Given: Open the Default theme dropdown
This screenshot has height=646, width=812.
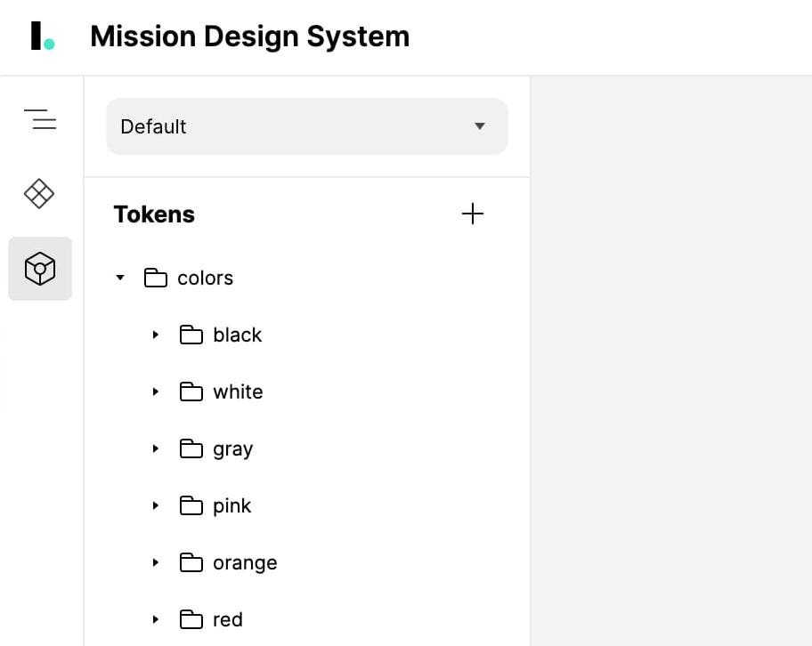Looking at the screenshot, I should (x=307, y=126).
